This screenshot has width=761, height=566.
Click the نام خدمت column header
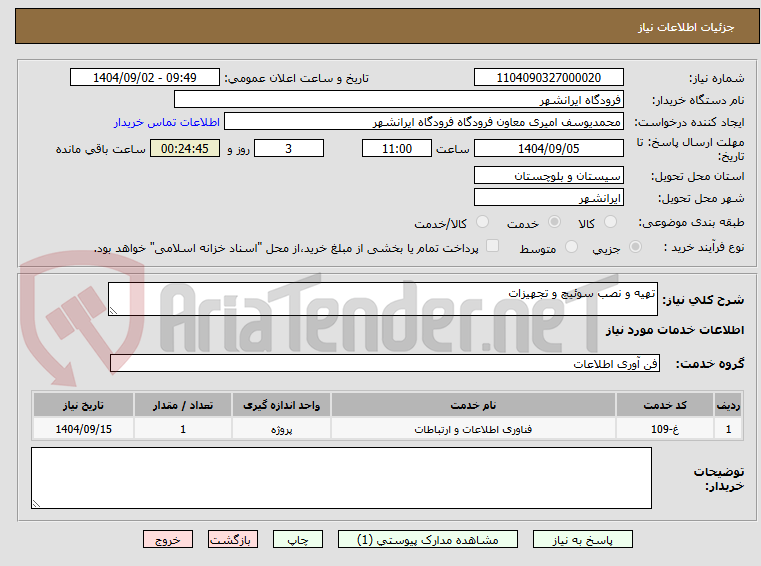473,405
